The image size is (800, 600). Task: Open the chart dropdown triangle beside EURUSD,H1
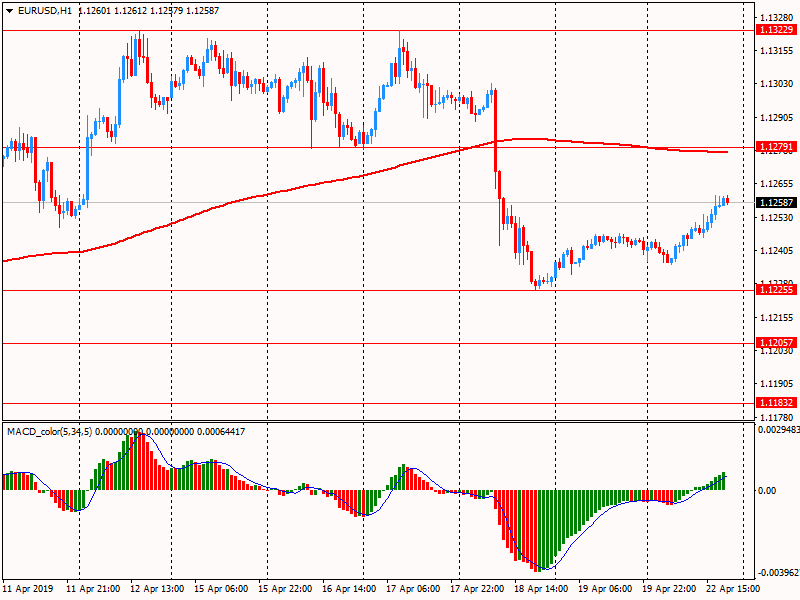point(9,11)
